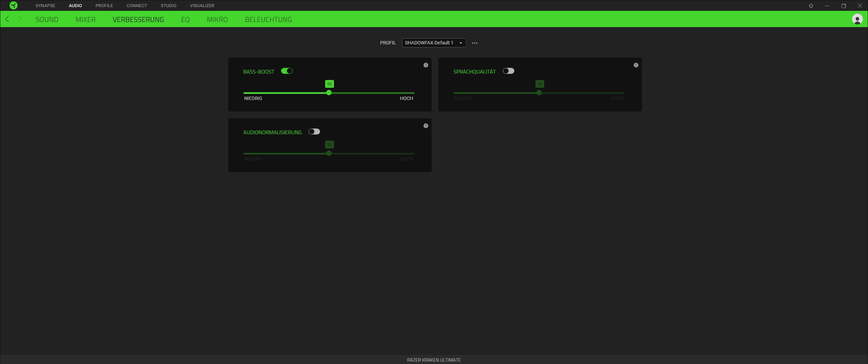Click the help icon for Audionormalisierung
The height and width of the screenshot is (364, 868).
point(426,126)
